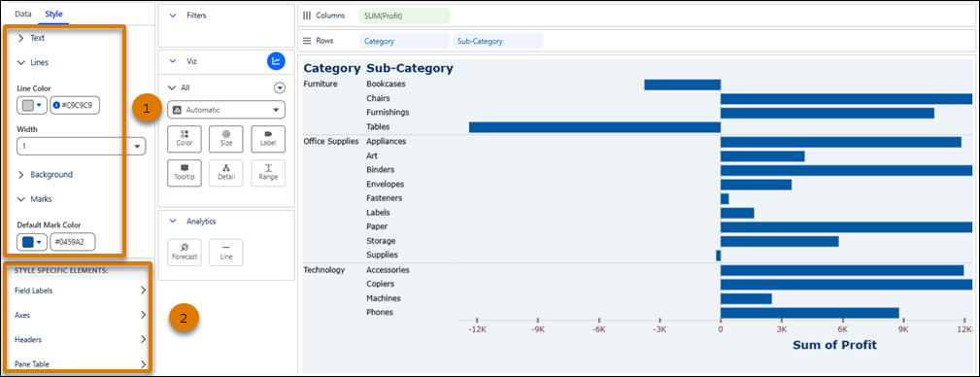Select the Sub-Category pill in Rows

(x=497, y=41)
